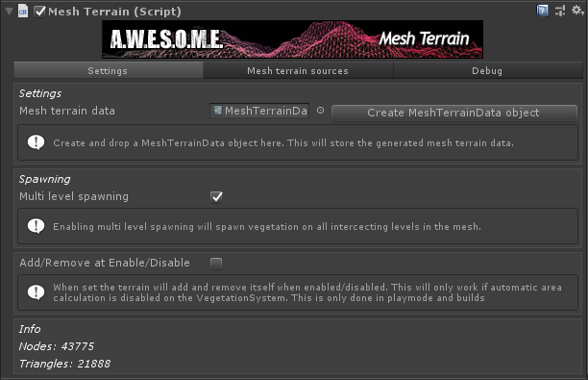Open component help reference icon
The width and height of the screenshot is (588, 380).
(542, 11)
